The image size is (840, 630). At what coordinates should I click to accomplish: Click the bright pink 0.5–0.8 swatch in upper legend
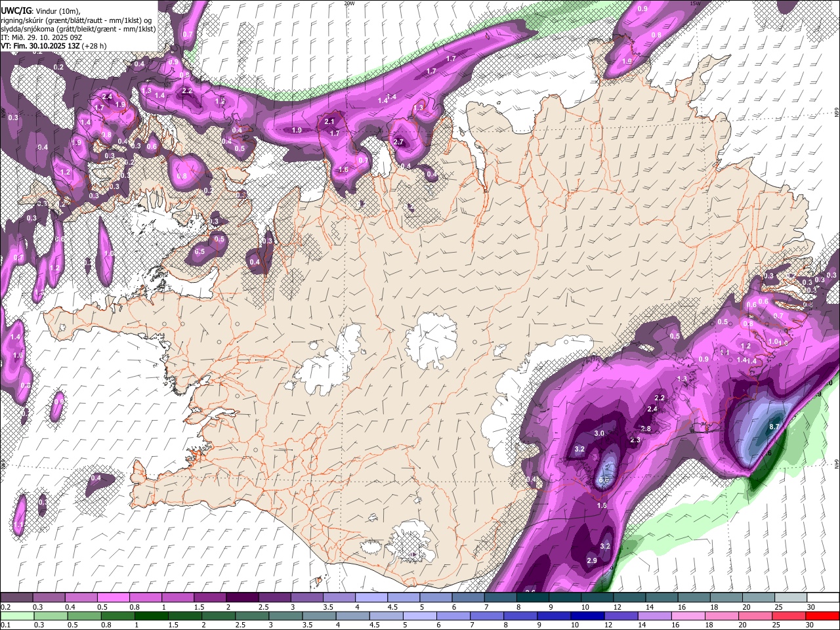pos(113,597)
